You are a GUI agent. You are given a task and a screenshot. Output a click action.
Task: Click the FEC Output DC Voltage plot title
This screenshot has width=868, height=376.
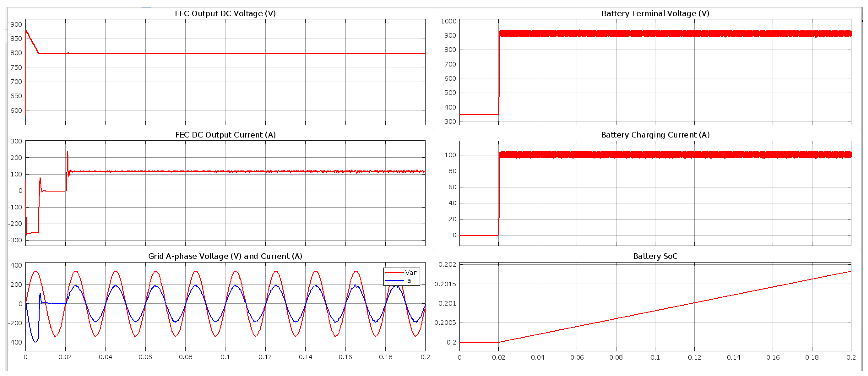coord(225,14)
